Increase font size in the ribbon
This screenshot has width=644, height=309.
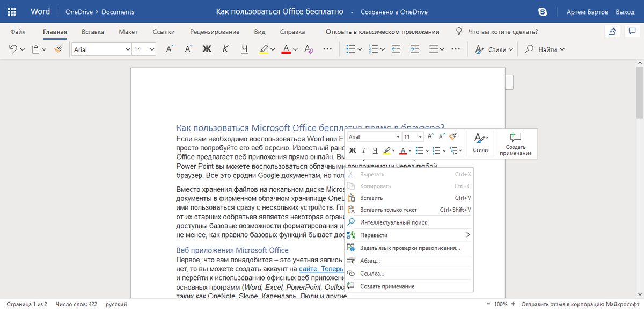pyautogui.click(x=169, y=49)
